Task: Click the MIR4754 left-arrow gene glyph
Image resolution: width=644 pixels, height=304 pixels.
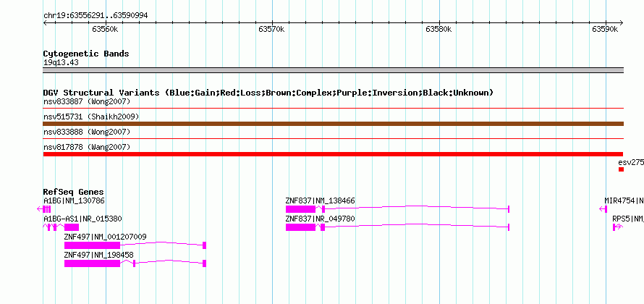Action: tap(603, 209)
